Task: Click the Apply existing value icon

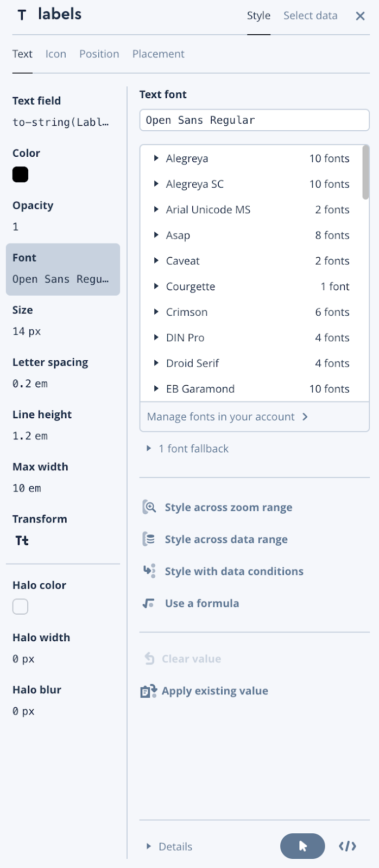Action: click(148, 691)
